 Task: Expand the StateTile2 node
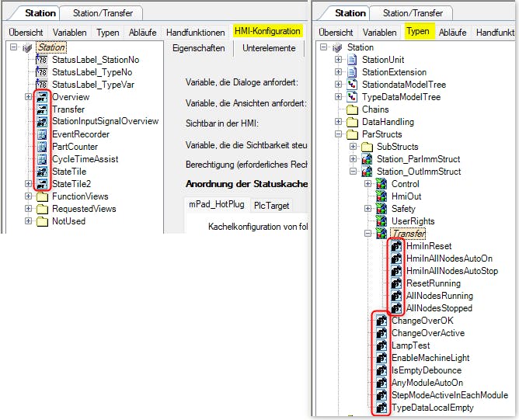point(29,184)
